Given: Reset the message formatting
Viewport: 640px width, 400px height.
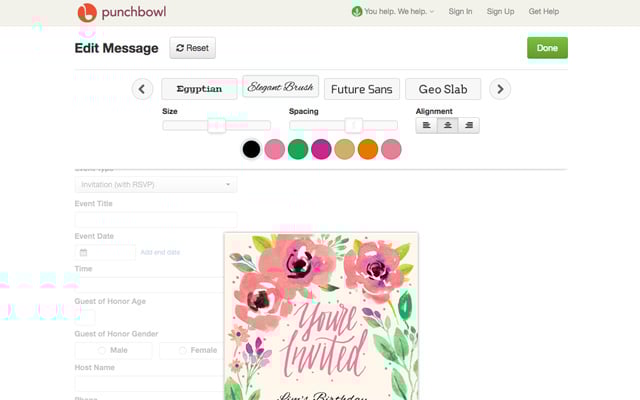Looking at the screenshot, I should [x=193, y=48].
